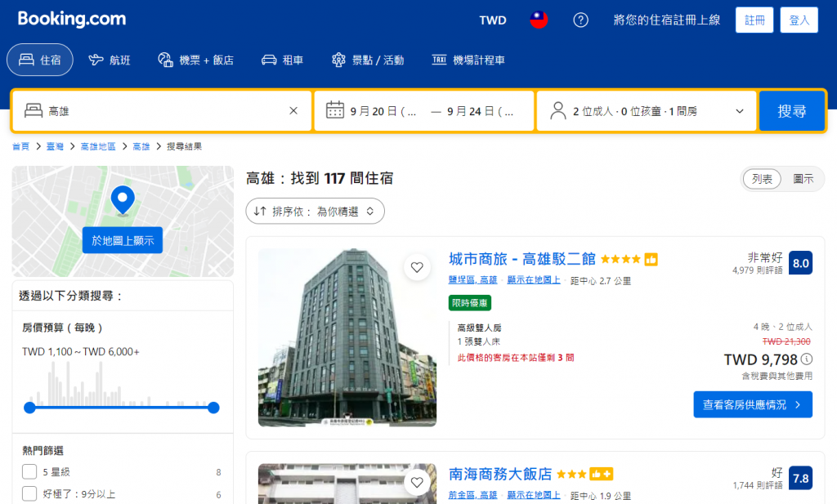The height and width of the screenshot is (504, 837).
Task: Open the 城市商旅 - 高雄駁二館 hotel title
Action: (x=522, y=259)
